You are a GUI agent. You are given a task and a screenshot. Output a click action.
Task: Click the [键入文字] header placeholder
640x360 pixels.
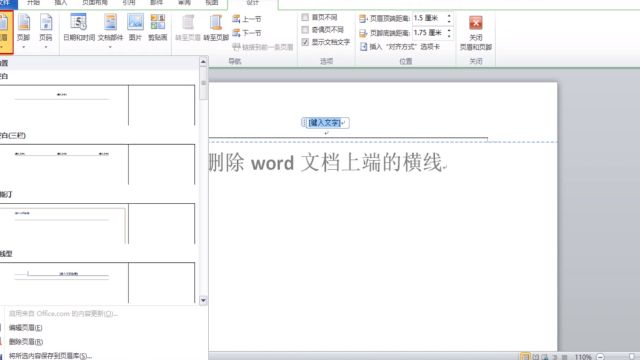[x=324, y=122]
